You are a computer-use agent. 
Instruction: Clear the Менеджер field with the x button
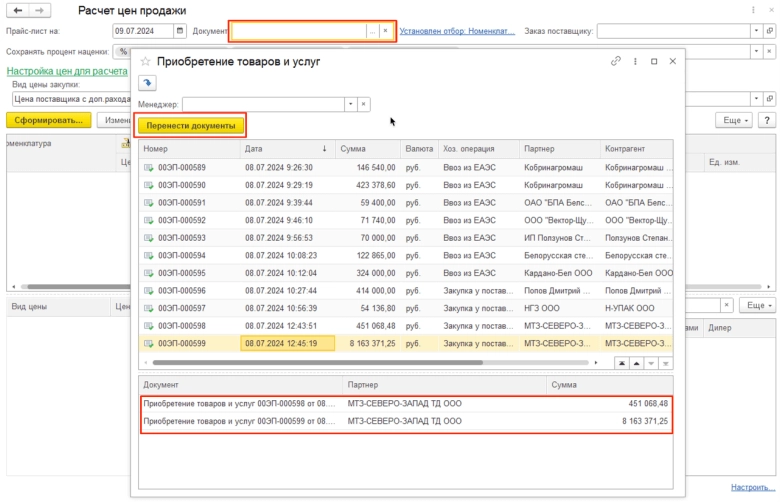(364, 103)
